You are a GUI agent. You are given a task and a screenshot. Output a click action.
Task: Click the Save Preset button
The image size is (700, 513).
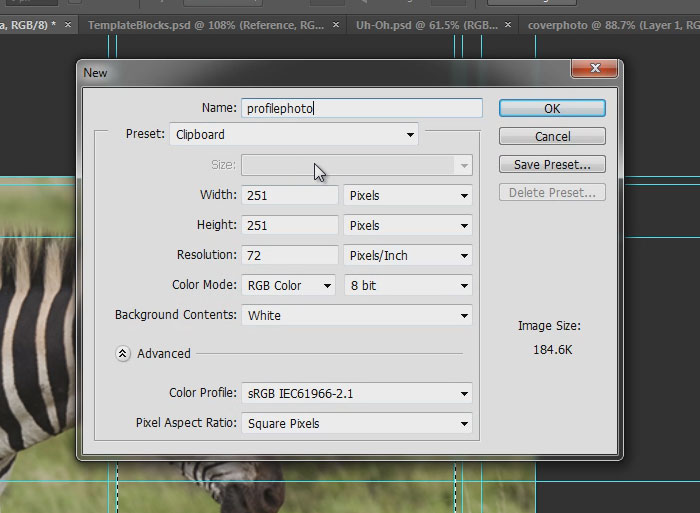tap(552, 164)
